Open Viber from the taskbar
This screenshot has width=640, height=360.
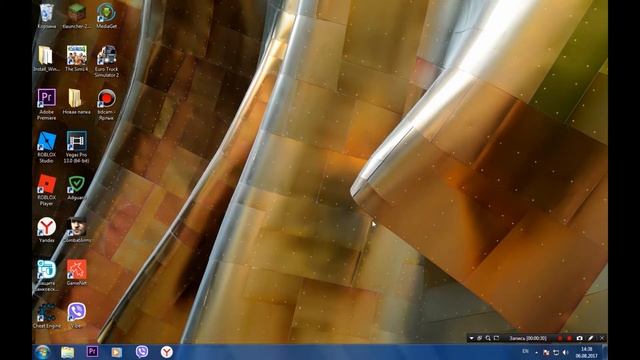[x=142, y=351]
